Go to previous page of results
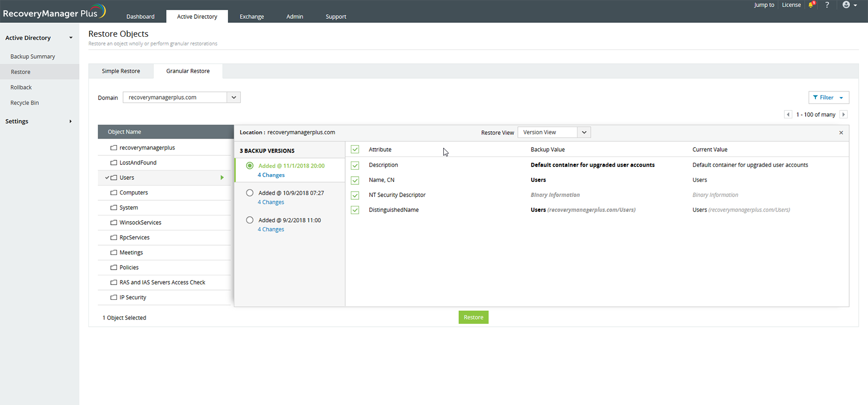 click(788, 114)
